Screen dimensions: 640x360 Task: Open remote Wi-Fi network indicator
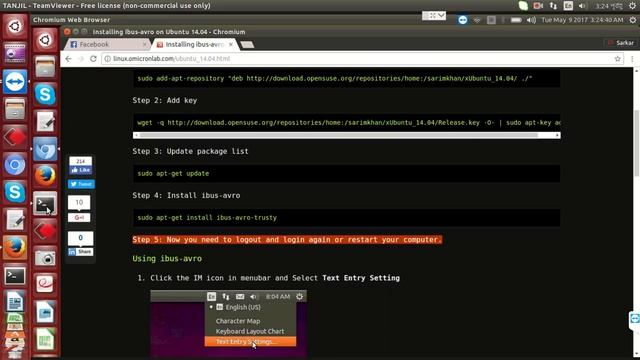pyautogui.click(x=477, y=20)
